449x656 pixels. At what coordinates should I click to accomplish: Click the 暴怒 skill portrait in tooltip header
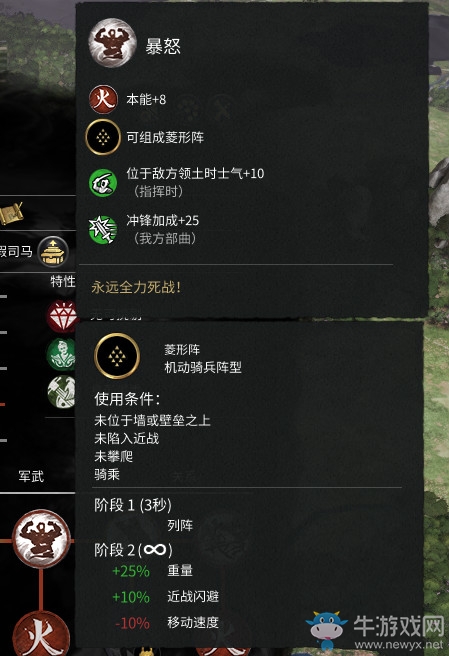pos(113,42)
